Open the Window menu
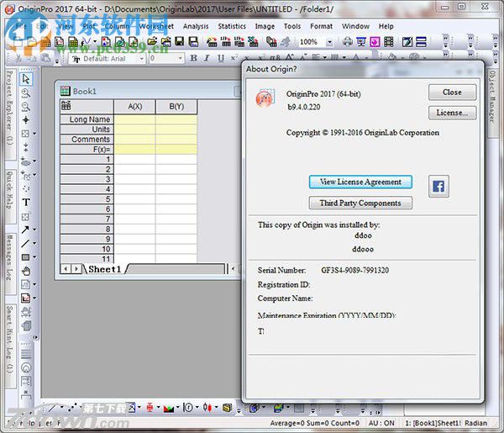The image size is (504, 433). 355,26
